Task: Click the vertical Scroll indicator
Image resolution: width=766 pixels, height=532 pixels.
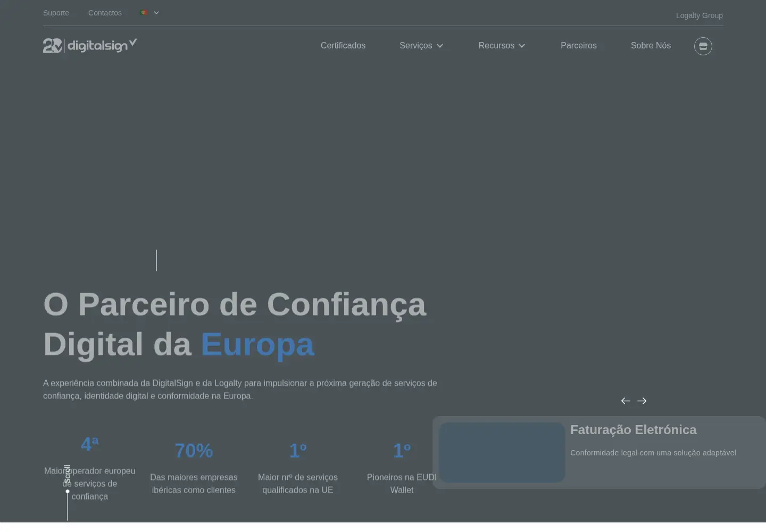Action: pyautogui.click(x=68, y=492)
